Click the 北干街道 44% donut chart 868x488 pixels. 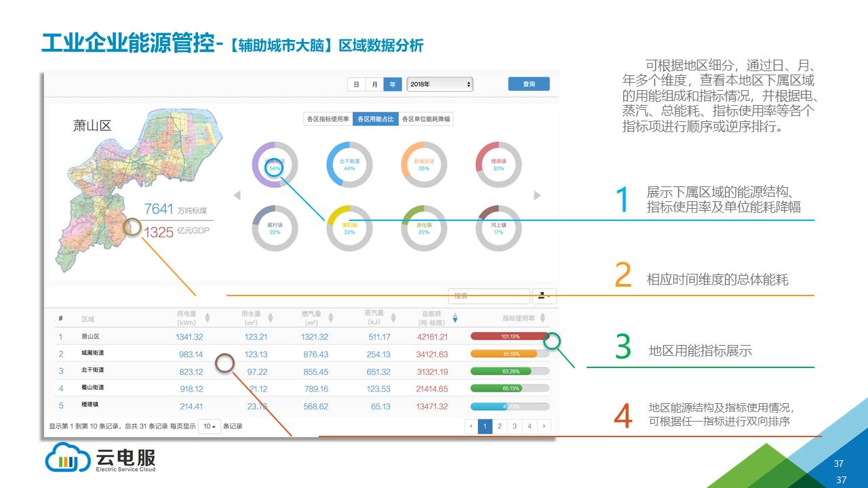coord(349,165)
